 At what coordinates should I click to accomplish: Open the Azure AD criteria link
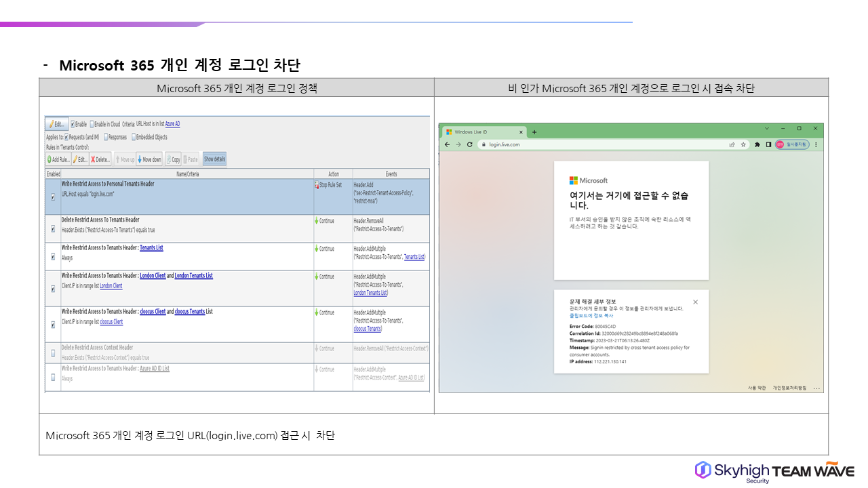(x=172, y=124)
